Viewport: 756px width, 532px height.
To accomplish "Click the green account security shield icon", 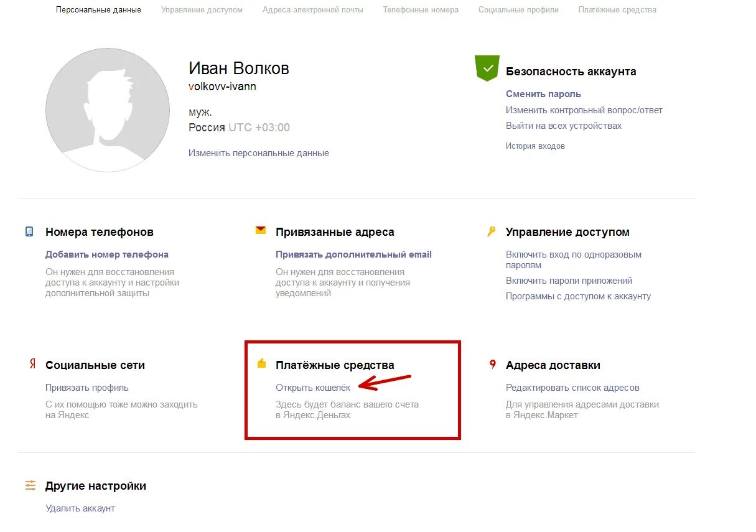I will pos(487,68).
